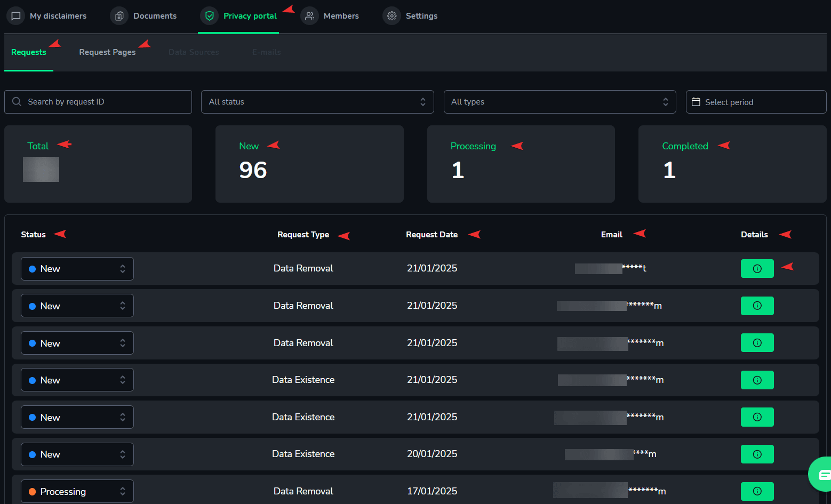
Task: Click the Status column header
Action: [33, 235]
